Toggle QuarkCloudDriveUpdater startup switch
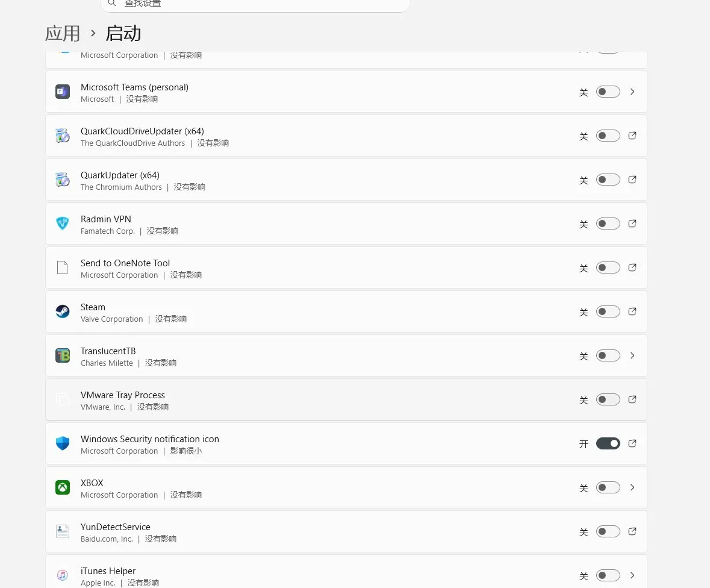Image resolution: width=710 pixels, height=588 pixels. click(608, 136)
